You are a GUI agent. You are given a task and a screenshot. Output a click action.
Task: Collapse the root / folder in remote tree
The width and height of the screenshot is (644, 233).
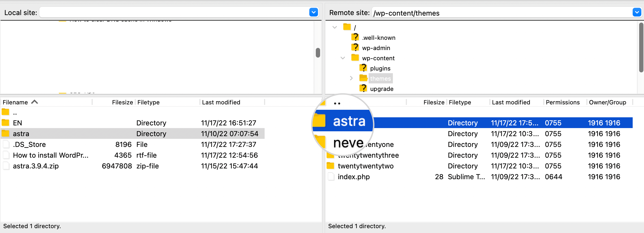(335, 27)
